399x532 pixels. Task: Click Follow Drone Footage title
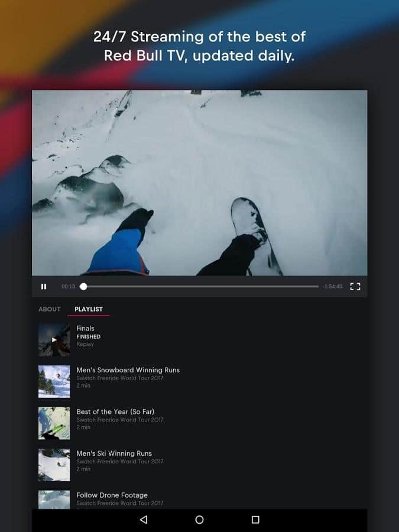pos(112,495)
